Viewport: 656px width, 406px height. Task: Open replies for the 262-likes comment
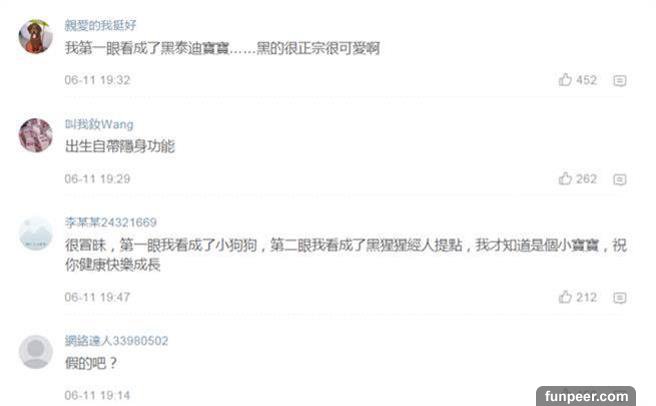(x=620, y=180)
